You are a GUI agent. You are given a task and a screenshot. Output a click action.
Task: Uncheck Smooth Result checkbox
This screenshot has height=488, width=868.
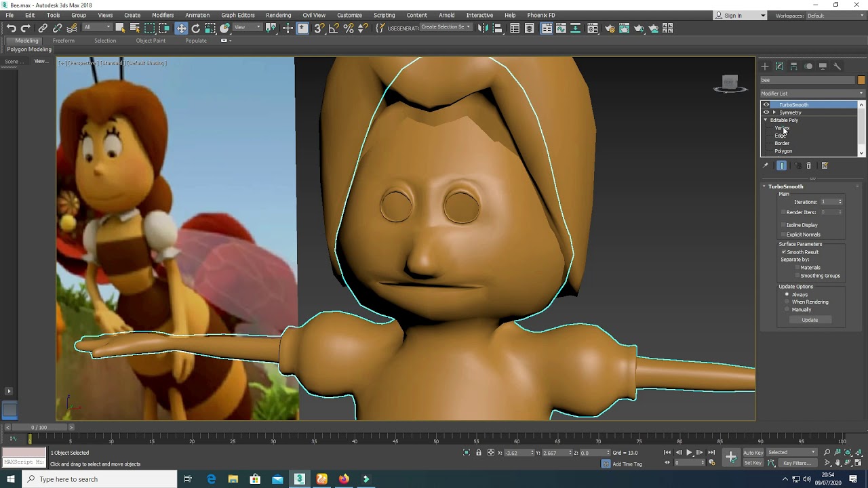[784, 252]
